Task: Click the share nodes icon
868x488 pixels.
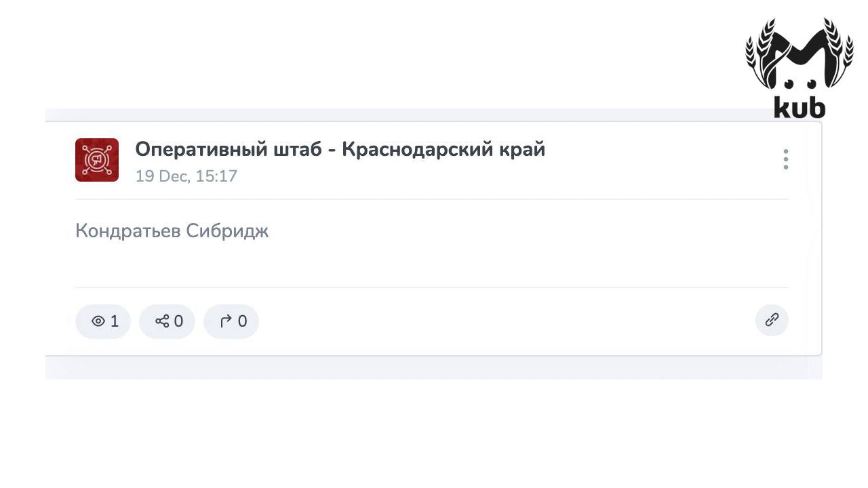Action: [x=162, y=321]
